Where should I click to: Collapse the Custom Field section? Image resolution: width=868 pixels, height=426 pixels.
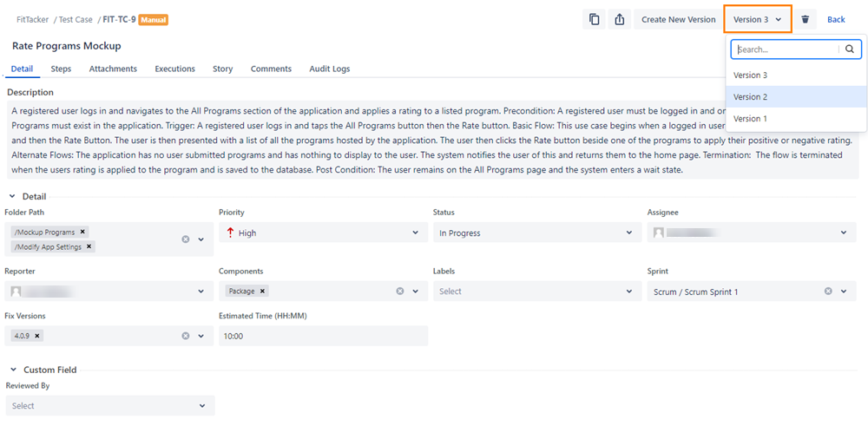(x=13, y=370)
